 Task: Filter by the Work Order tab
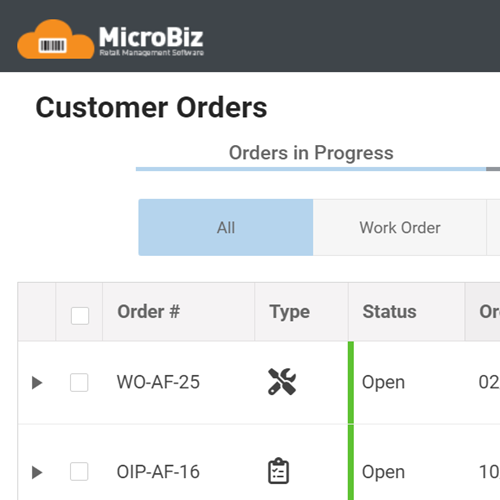[x=400, y=228]
